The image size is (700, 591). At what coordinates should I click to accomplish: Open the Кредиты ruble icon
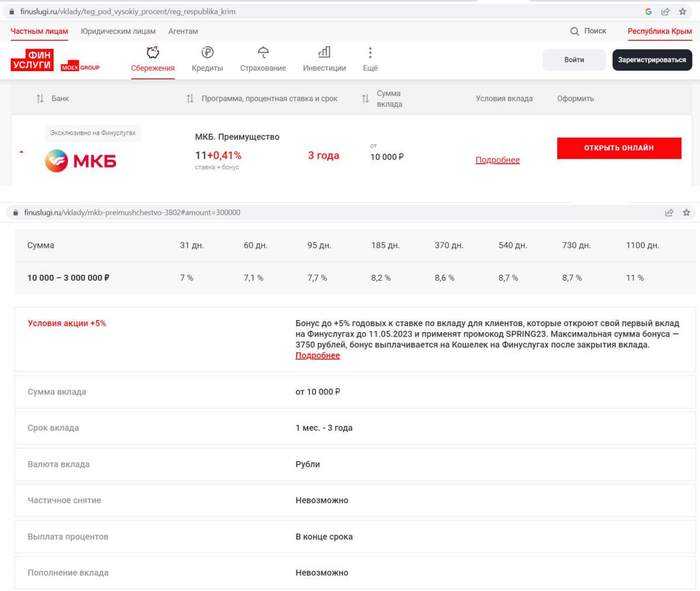[207, 53]
